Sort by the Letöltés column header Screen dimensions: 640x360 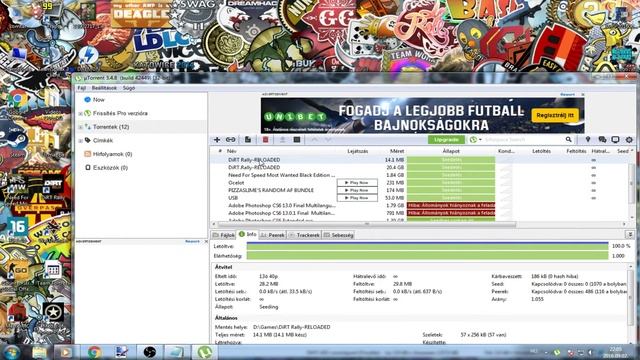[541, 151]
